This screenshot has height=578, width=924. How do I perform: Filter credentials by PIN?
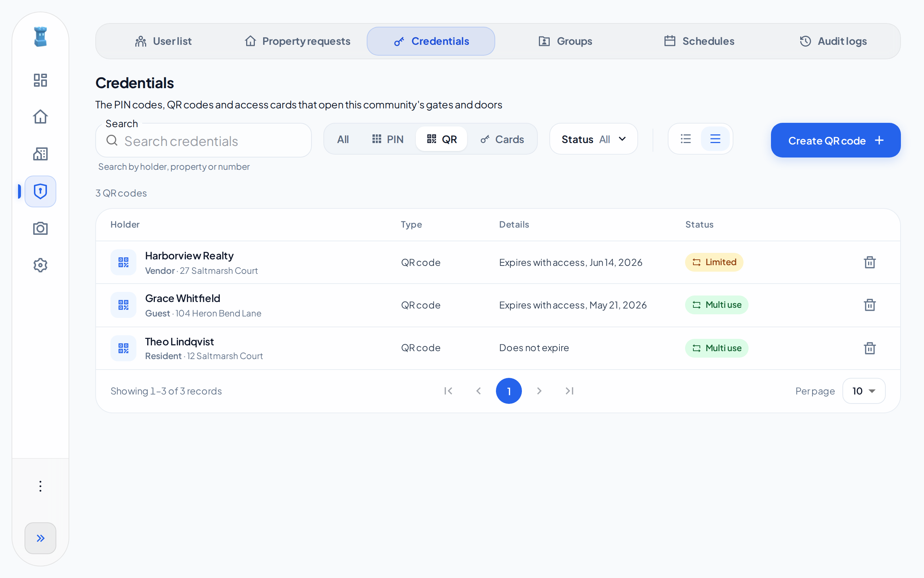point(388,139)
